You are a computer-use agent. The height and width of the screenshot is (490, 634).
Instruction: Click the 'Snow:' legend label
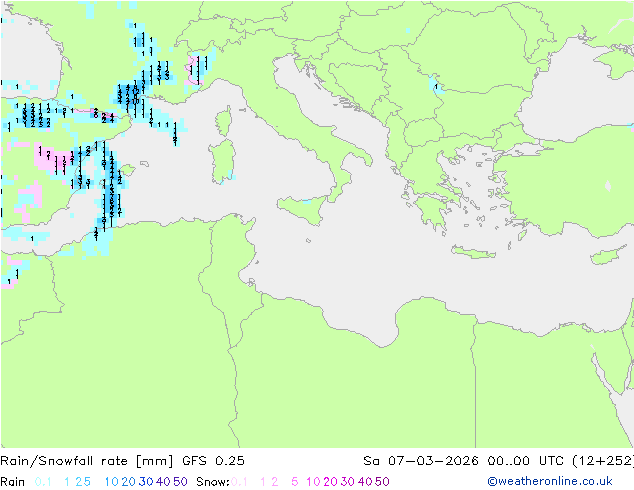click(x=213, y=482)
